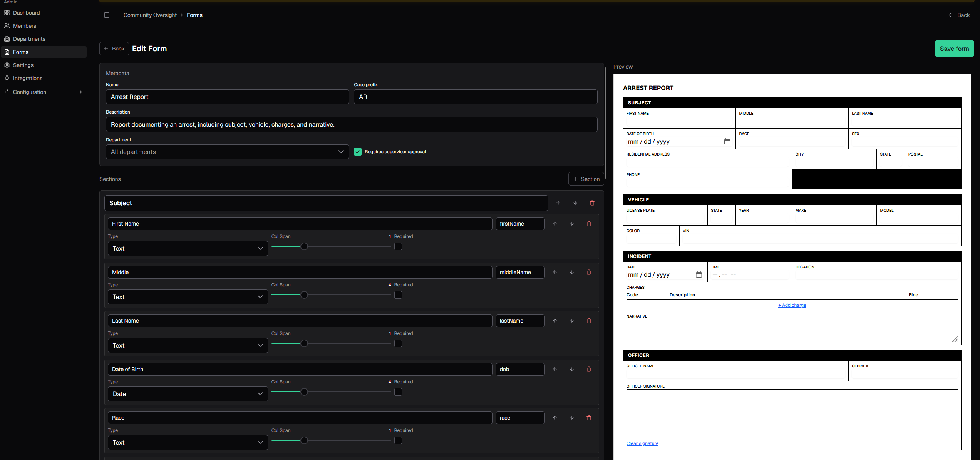
Task: Go to Community Oversight breadcrumb
Action: 150,15
